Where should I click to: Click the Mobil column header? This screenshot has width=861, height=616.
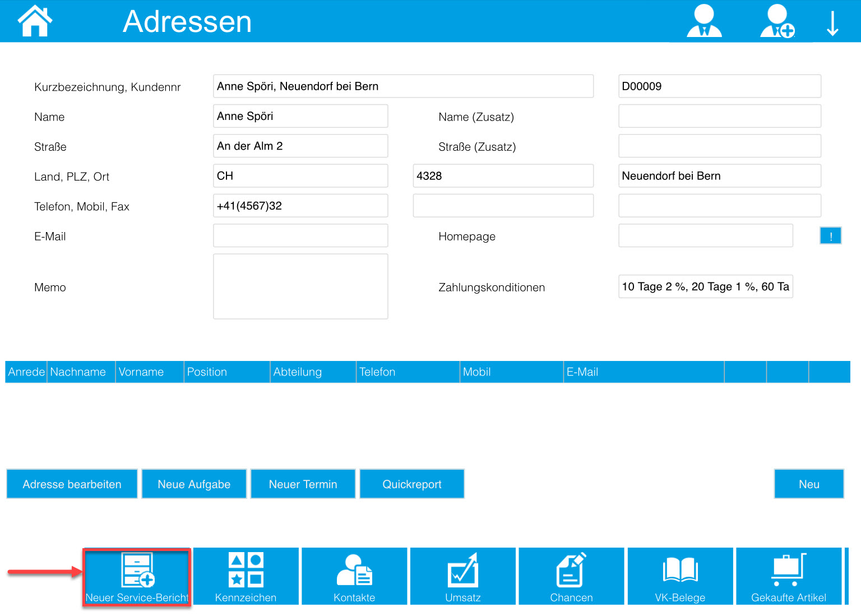512,372
